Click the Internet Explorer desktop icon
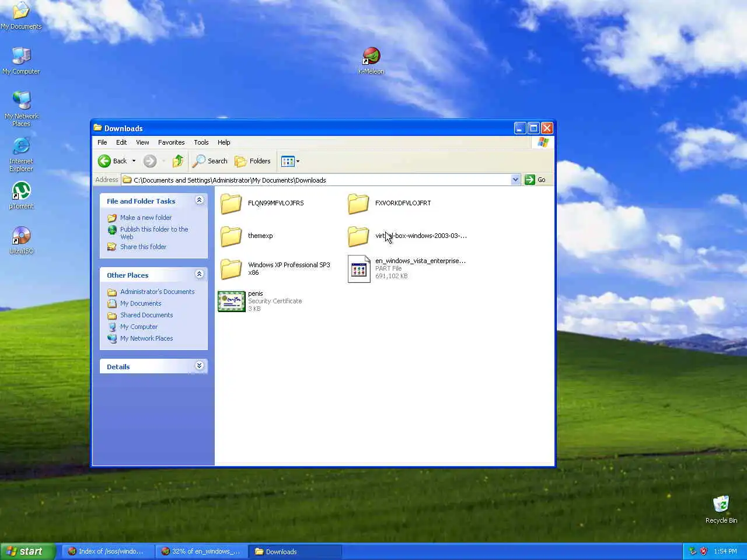The height and width of the screenshot is (560, 747). (21, 146)
